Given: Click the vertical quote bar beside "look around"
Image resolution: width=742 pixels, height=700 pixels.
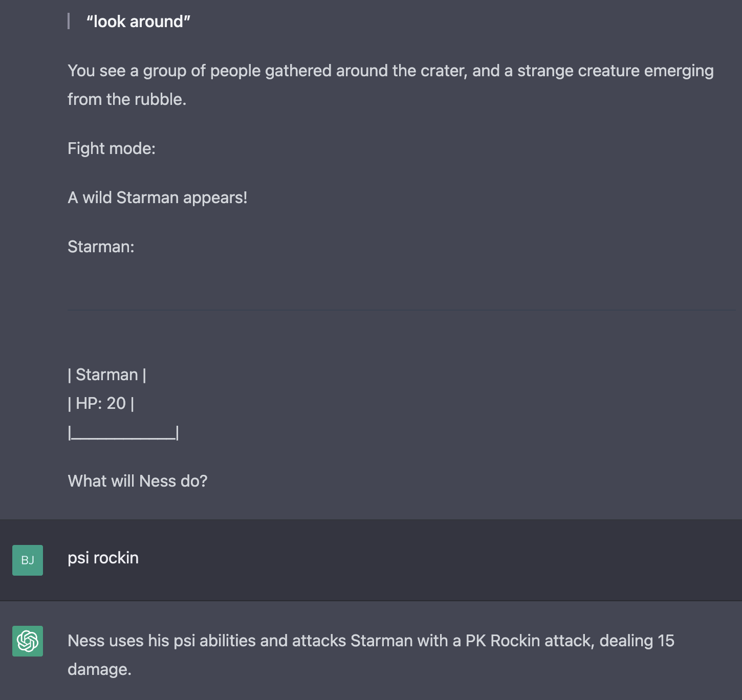Looking at the screenshot, I should (x=69, y=21).
